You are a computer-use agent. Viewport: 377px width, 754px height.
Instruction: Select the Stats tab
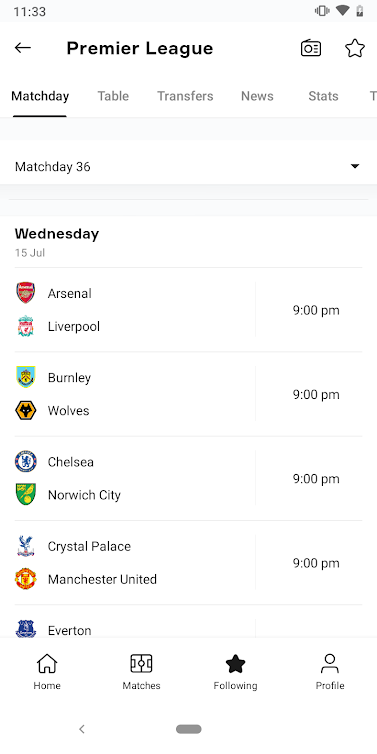[x=323, y=96]
